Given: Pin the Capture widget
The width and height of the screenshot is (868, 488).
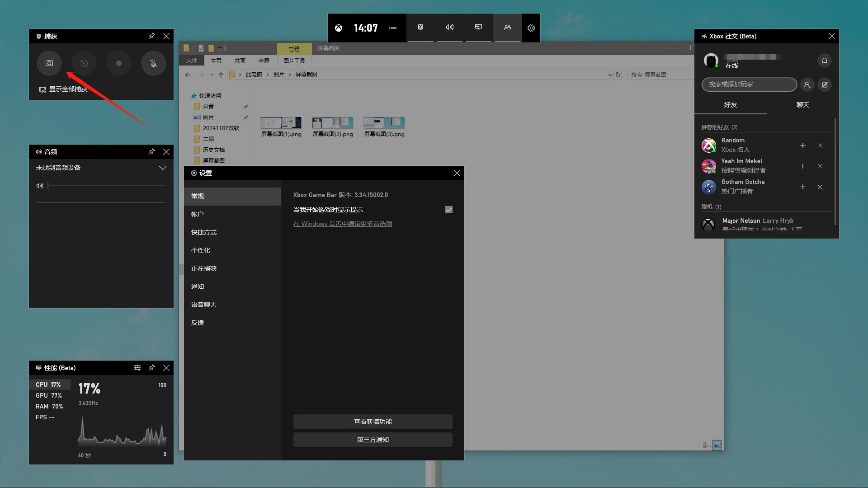Looking at the screenshot, I should point(152,36).
